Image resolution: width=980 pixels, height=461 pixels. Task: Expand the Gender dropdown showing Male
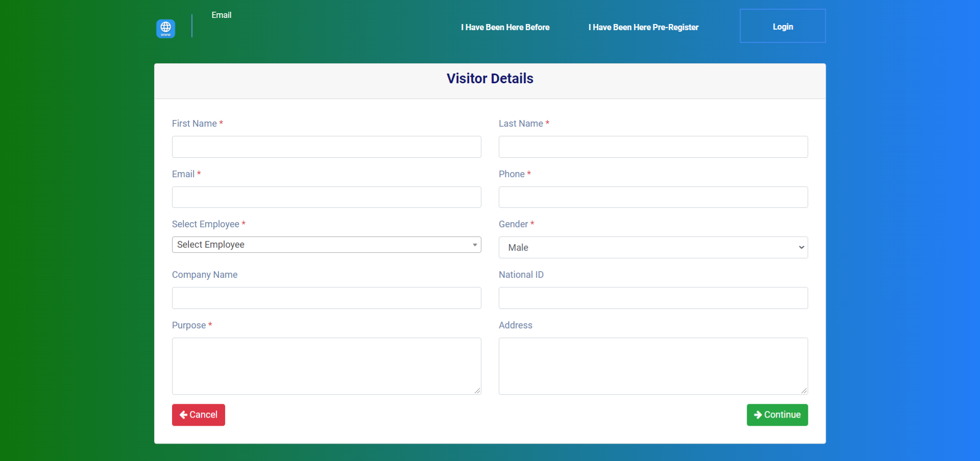tap(653, 248)
